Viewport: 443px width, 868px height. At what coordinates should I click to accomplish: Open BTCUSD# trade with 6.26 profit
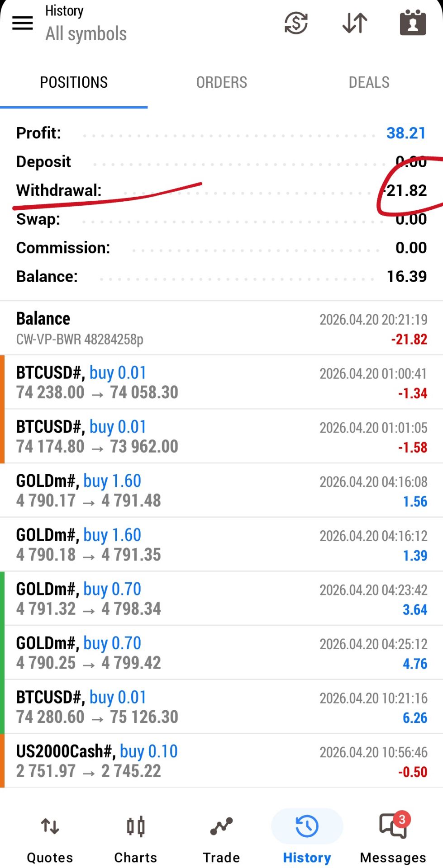pyautogui.click(x=221, y=707)
